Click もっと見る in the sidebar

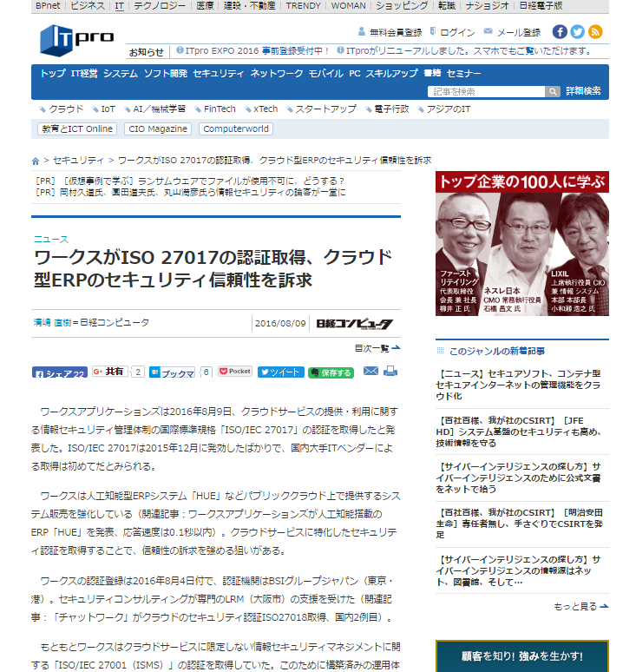coord(580,606)
